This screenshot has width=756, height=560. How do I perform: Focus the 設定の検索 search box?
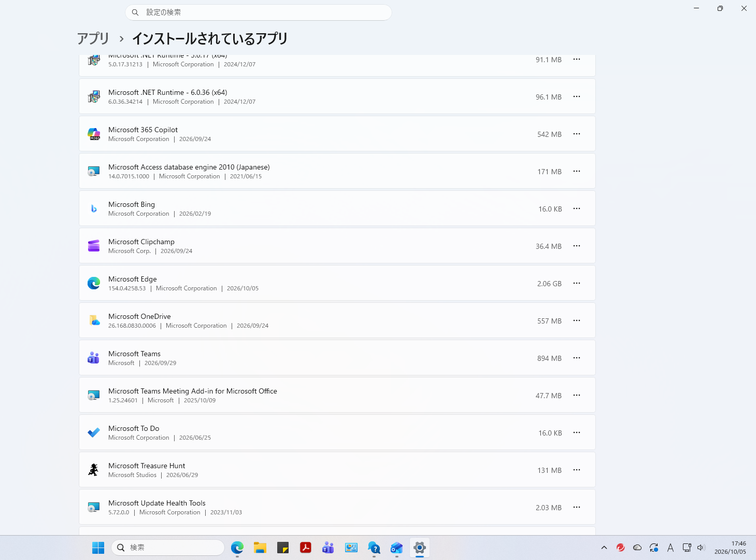(x=259, y=12)
